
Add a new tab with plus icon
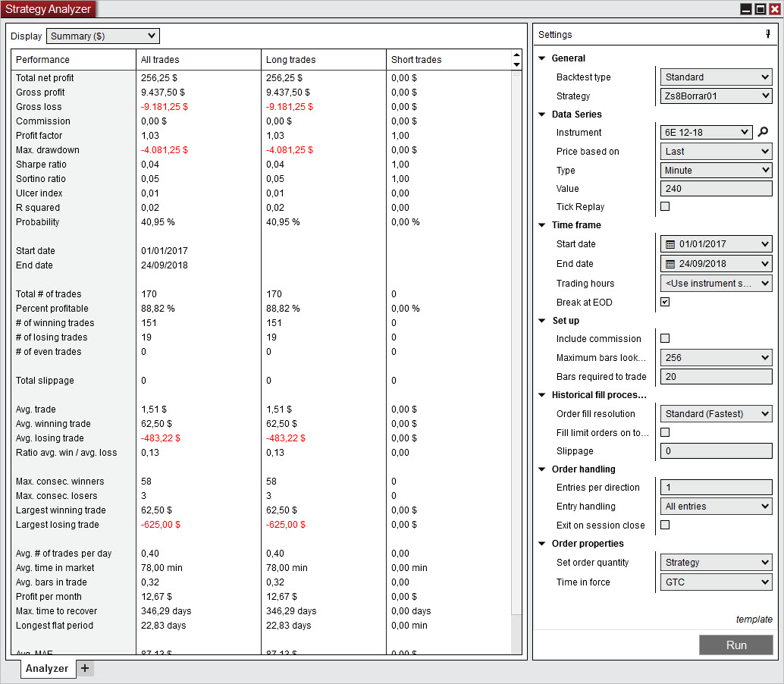[85, 668]
